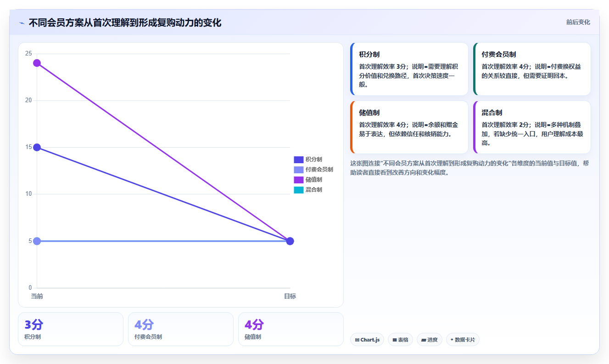Toggle 积分制 legend swatch in chart
Viewport: 609px width, 364px height.
(x=299, y=160)
